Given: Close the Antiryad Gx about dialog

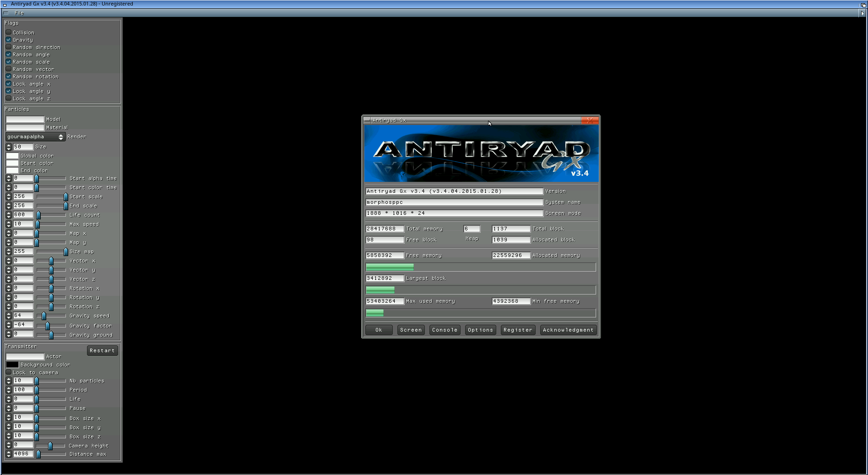Looking at the screenshot, I should (x=590, y=120).
